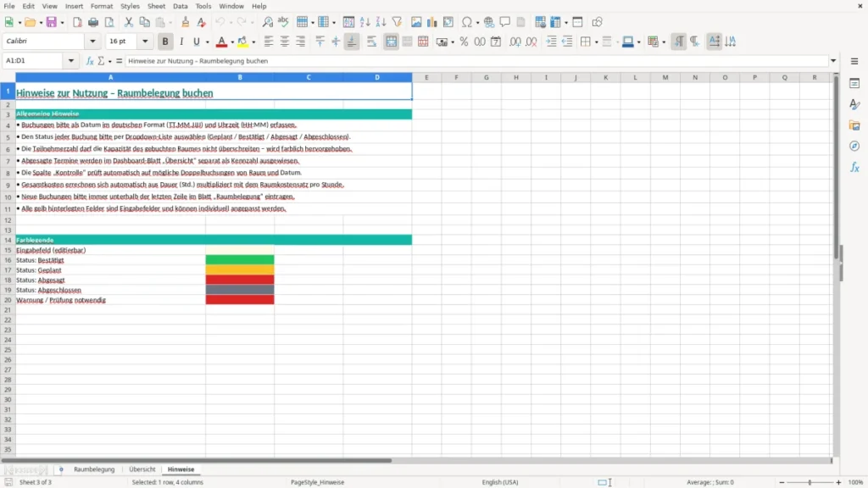Expand the formula bar arrow
Viewport: 868px width, 488px height.
pos(833,61)
